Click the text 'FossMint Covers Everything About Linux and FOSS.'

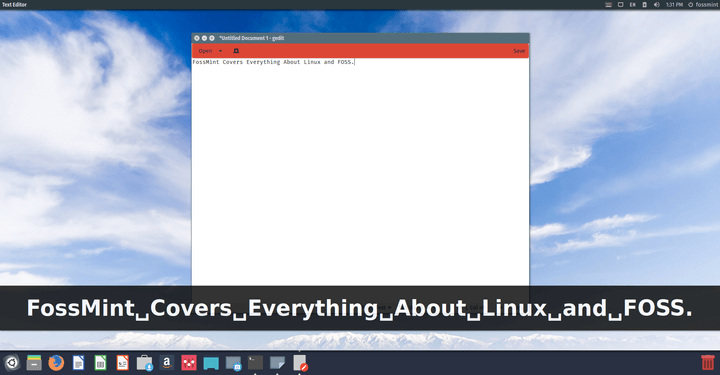coord(273,62)
